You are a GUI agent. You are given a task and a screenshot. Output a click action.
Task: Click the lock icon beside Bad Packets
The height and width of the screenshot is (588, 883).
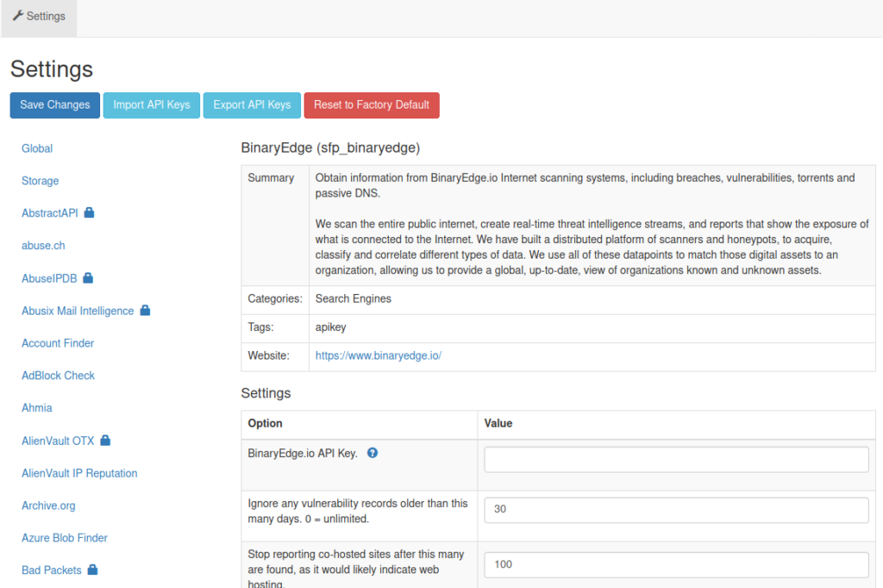(92, 569)
